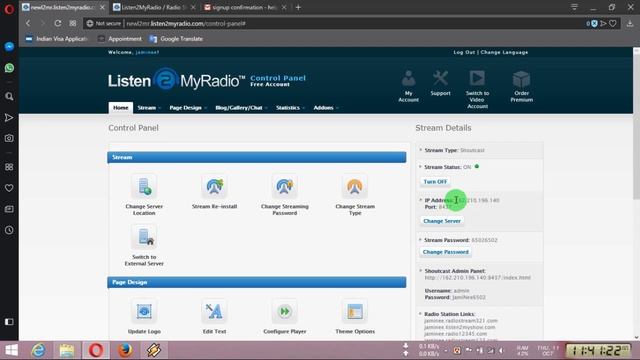Open Change Server Location icon
This screenshot has height=360, width=640.
click(144, 187)
